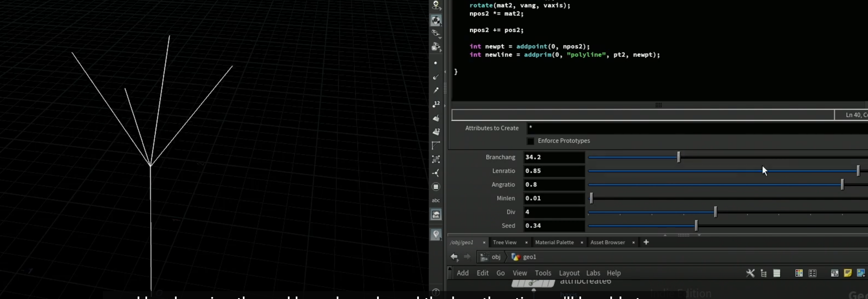The height and width of the screenshot is (299, 868).
Task: Toggle display points dot icon
Action: pyautogui.click(x=436, y=63)
